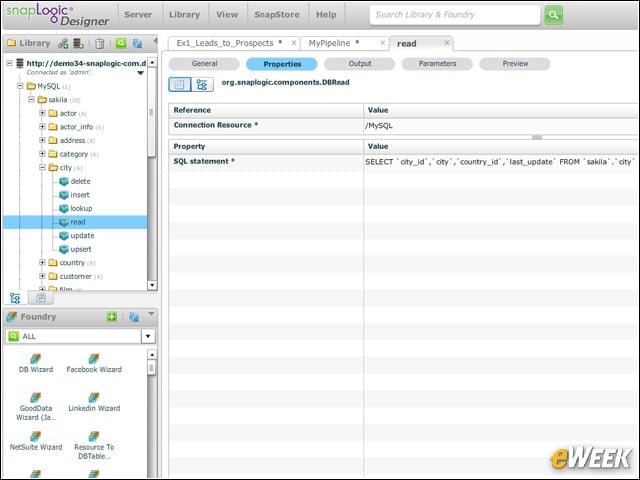Image resolution: width=640 pixels, height=480 pixels.
Task: Open the Foundry panel menu arrow
Action: coord(151,314)
